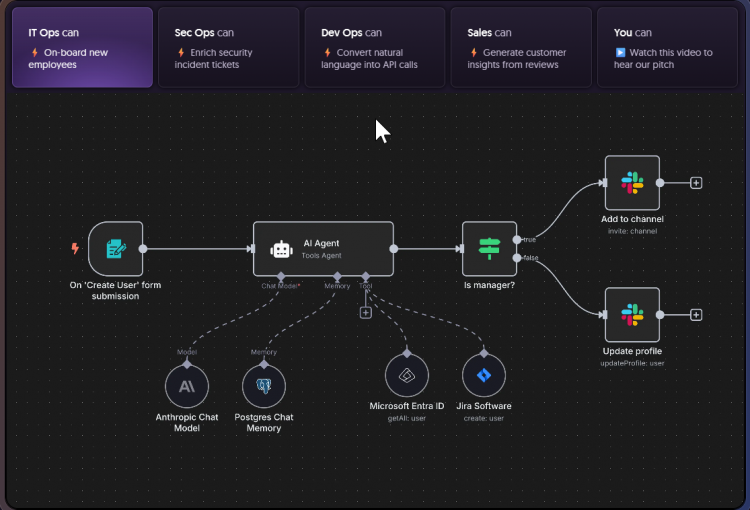
Task: Click the 'Is manager?' signpost node icon
Action: tap(489, 249)
